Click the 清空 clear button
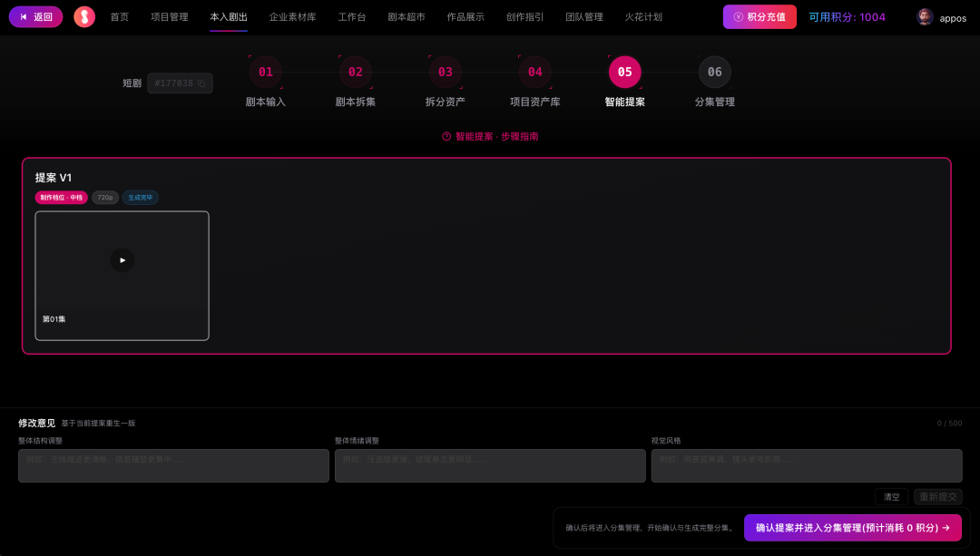 tap(892, 497)
